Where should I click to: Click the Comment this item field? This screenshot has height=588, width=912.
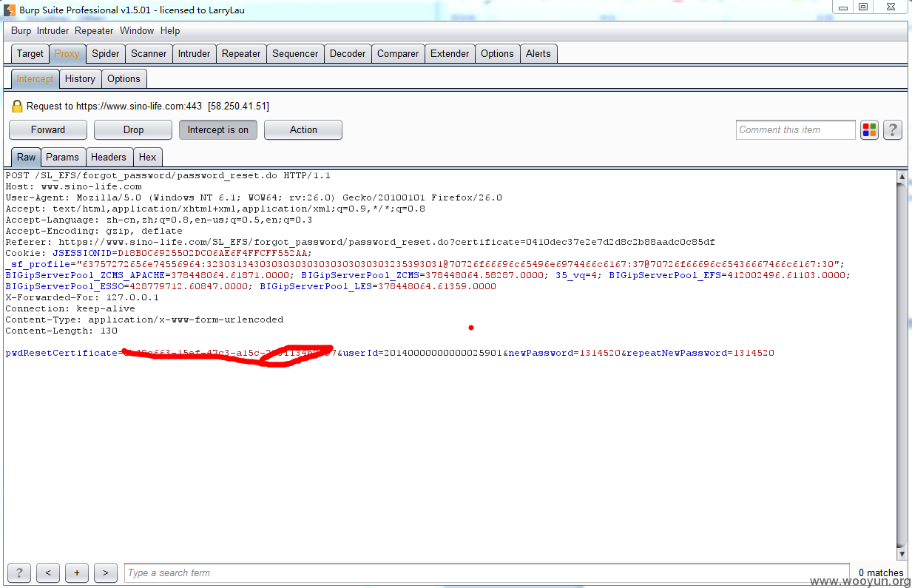(796, 130)
